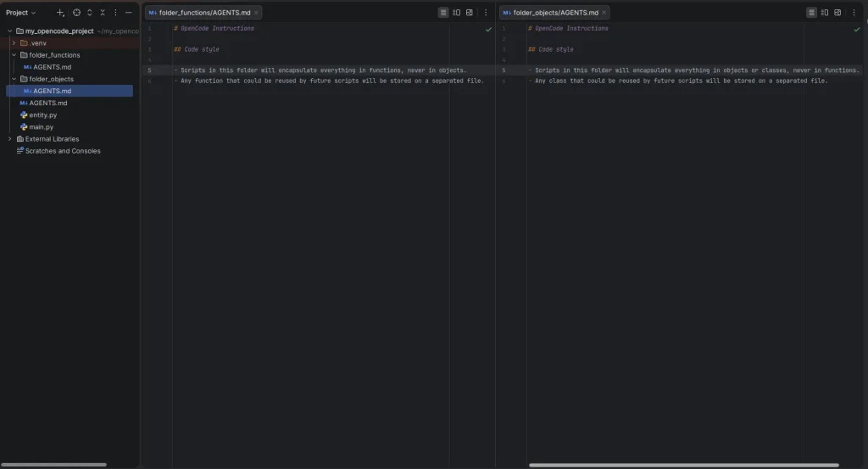Select highlighted AGENTS.md under folder_objects
The width and height of the screenshot is (868, 469).
click(70, 91)
